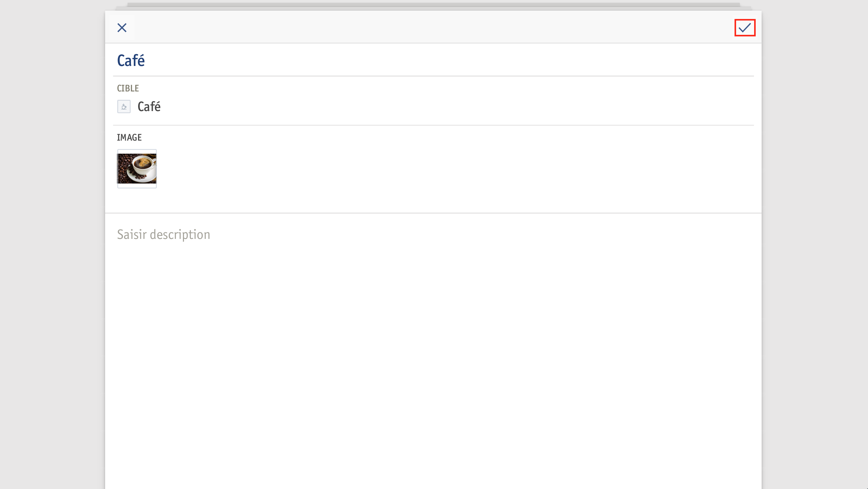Click the coffee cup target icon

(124, 107)
